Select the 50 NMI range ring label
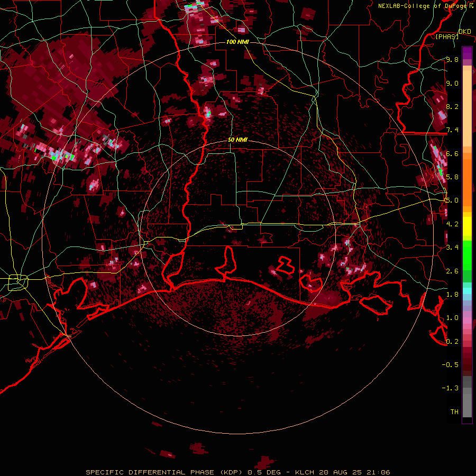The width and height of the screenshot is (476, 476). [237, 140]
